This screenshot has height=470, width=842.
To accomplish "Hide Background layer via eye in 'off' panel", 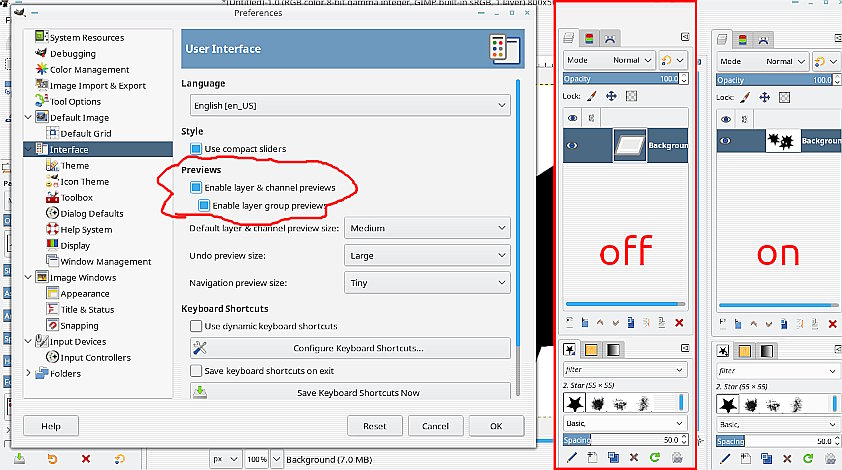I will (572, 146).
